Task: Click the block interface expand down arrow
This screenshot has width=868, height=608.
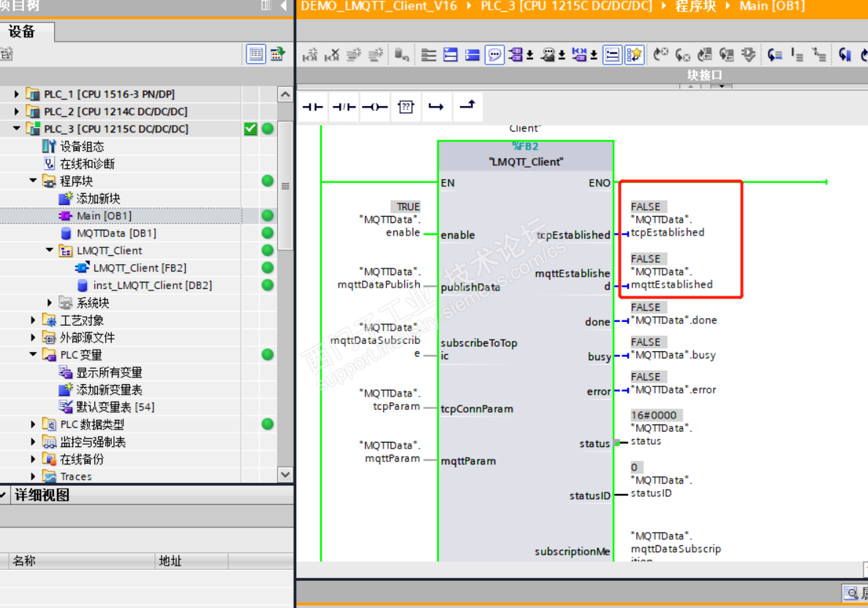Action: pos(721,86)
